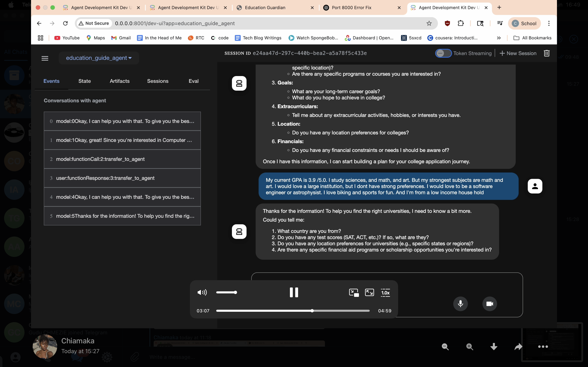The height and width of the screenshot is (367, 588).
Task: Open education_guide_agent dropdown
Action: point(99,58)
